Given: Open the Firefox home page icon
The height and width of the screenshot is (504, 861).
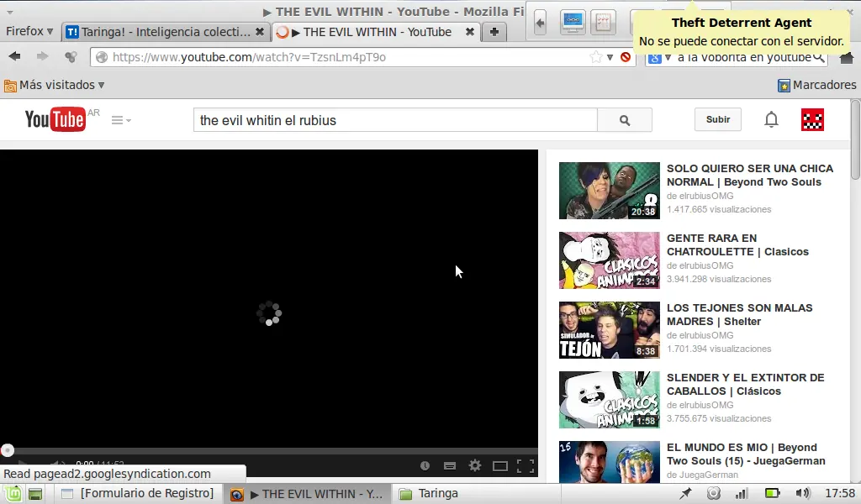Looking at the screenshot, I should click(848, 57).
